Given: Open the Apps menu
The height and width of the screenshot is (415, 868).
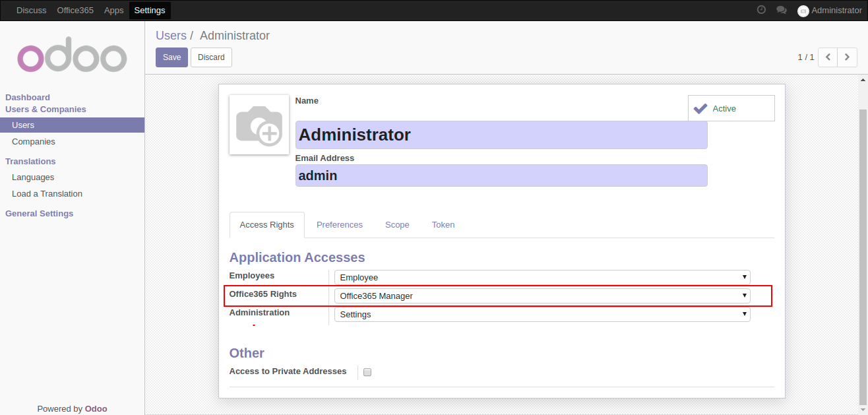Looking at the screenshot, I should point(114,11).
